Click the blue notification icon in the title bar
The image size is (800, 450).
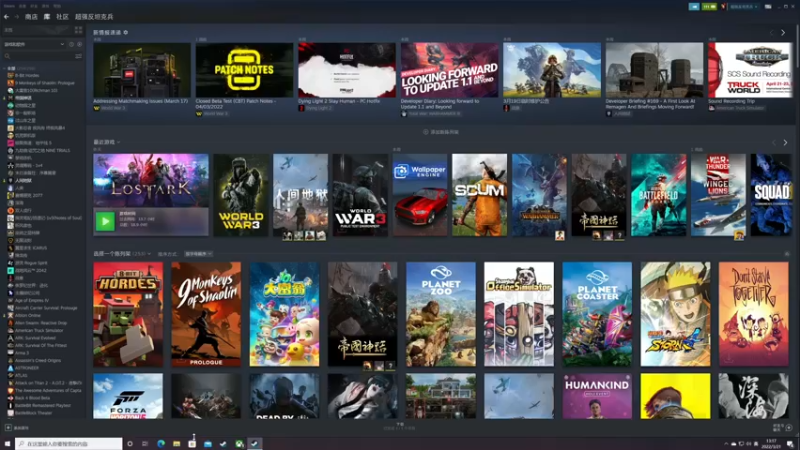(694, 7)
